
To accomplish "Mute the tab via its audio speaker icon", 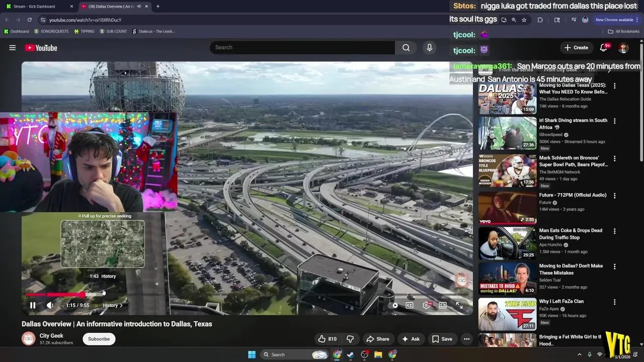I will (139, 7).
